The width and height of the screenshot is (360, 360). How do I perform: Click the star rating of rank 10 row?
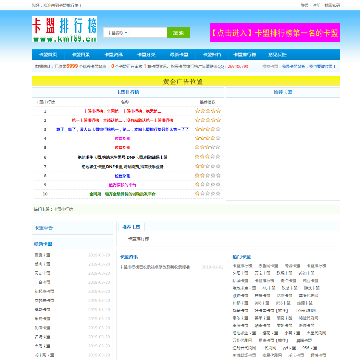tap(208, 193)
